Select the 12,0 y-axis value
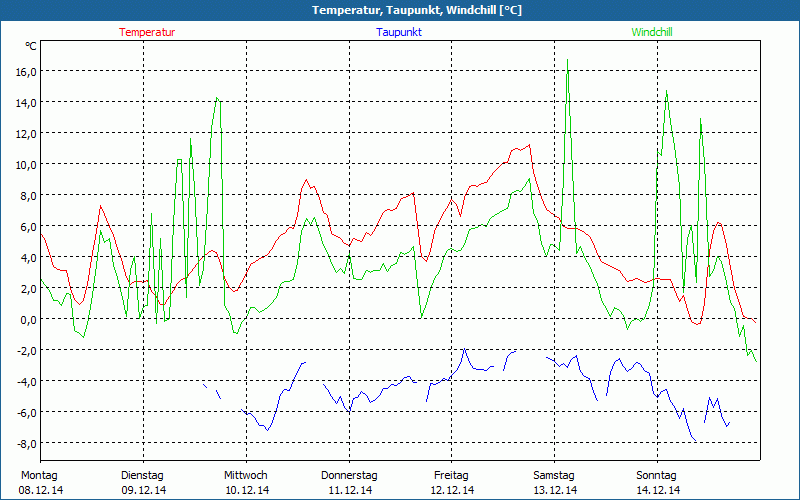Viewport: 800px width, 500px height. point(26,134)
